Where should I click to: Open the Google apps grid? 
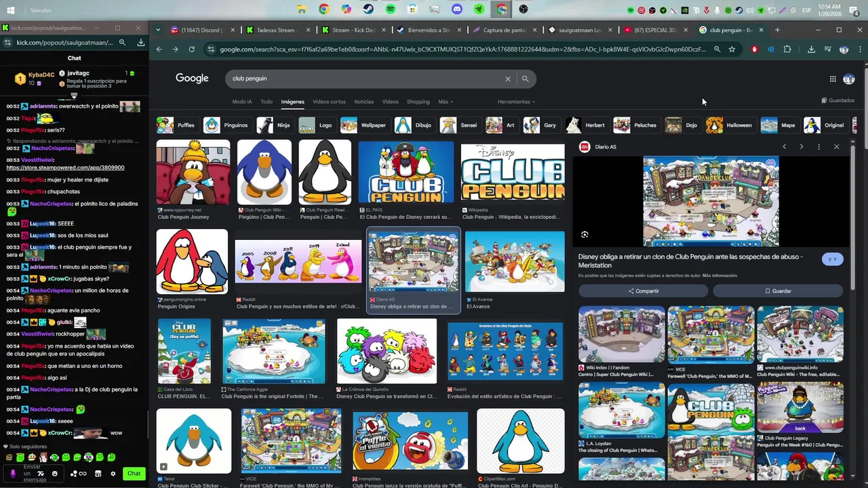coord(833,79)
